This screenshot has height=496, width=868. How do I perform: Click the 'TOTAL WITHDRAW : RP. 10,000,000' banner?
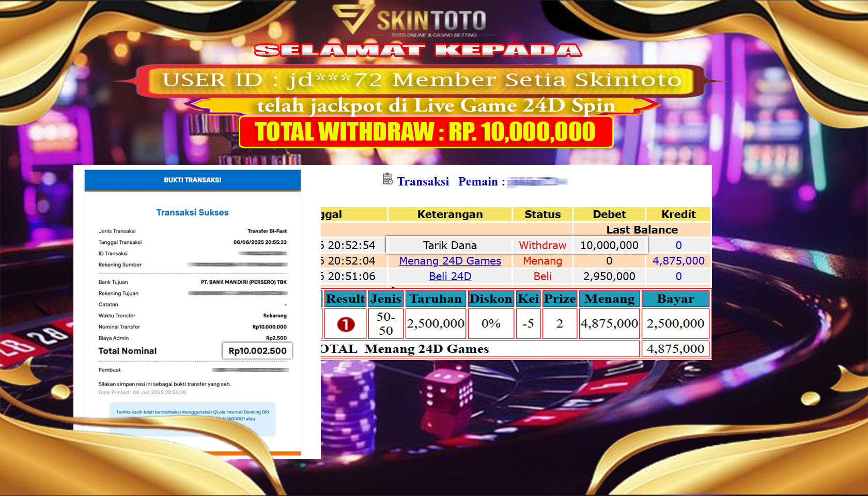[426, 132]
